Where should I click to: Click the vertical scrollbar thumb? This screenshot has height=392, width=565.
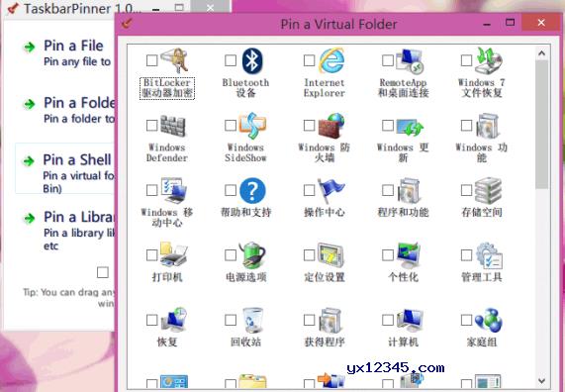pos(541,125)
